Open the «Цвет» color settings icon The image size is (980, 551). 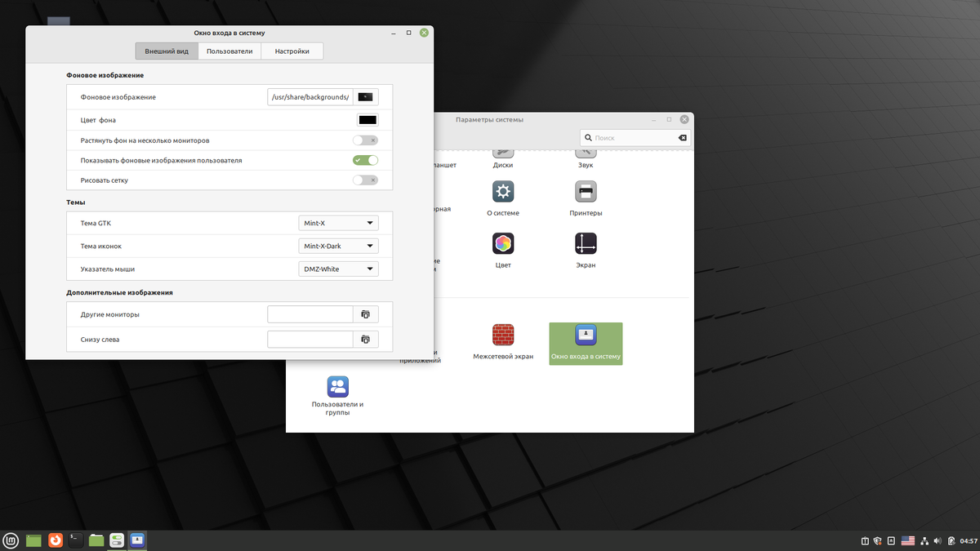(503, 244)
